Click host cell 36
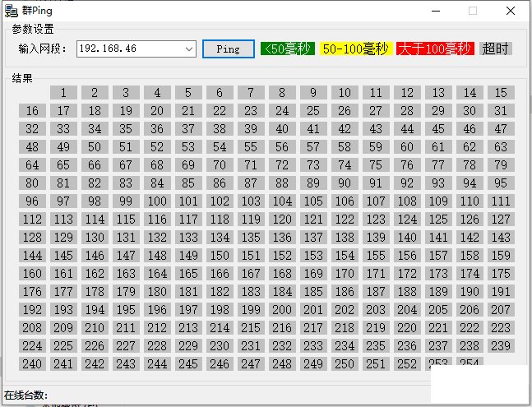Screen dimensions: 532x407 click(157, 129)
